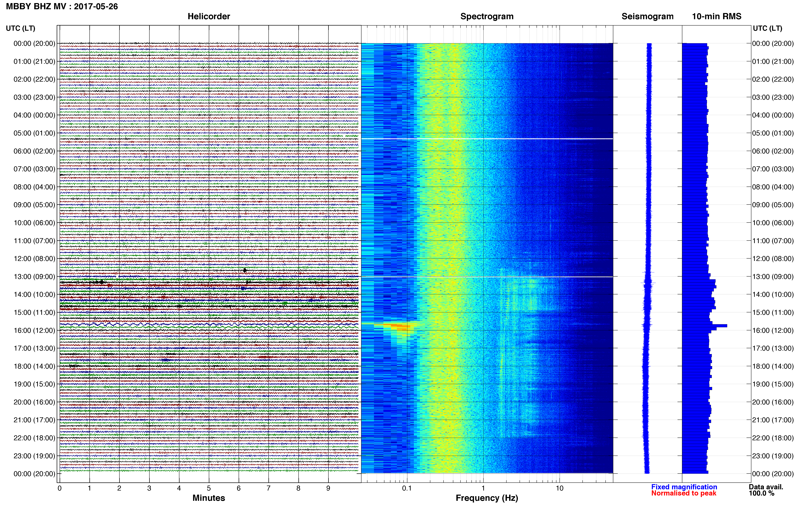
Task: Click "03:00 (23:00)" beside the helicorder
Action: [34, 97]
